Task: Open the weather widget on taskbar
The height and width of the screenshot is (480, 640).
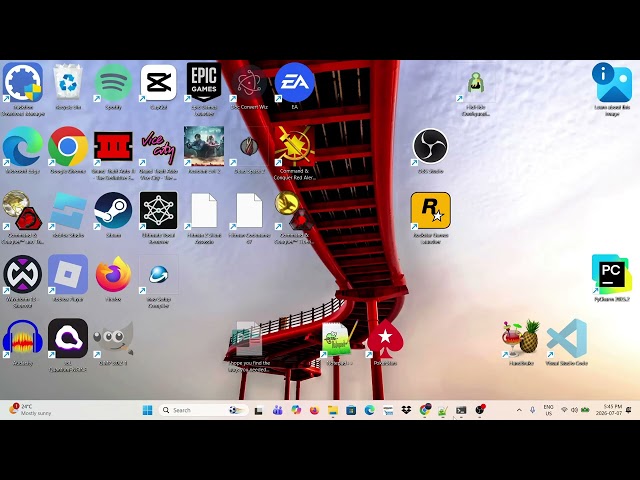Action: 31,410
